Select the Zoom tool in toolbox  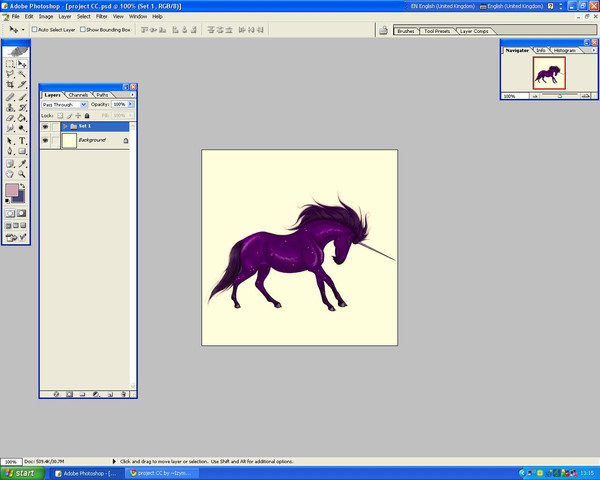click(22, 173)
